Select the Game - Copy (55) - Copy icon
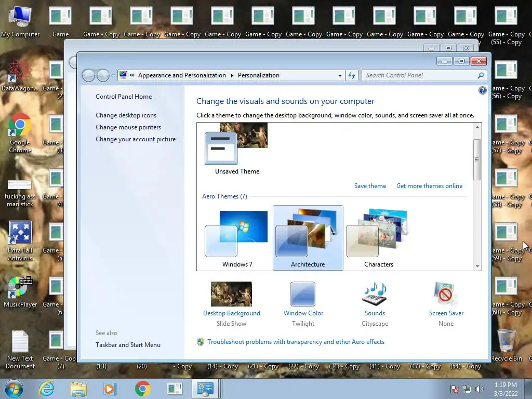The image size is (532, 399). point(506,26)
